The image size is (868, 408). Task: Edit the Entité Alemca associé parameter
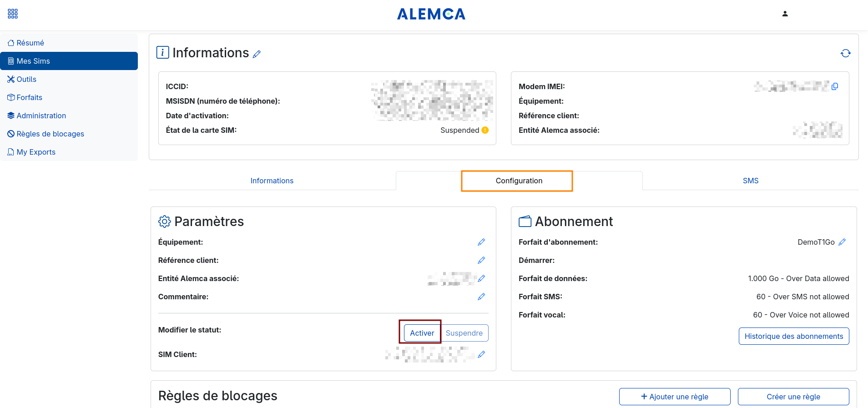(x=481, y=278)
